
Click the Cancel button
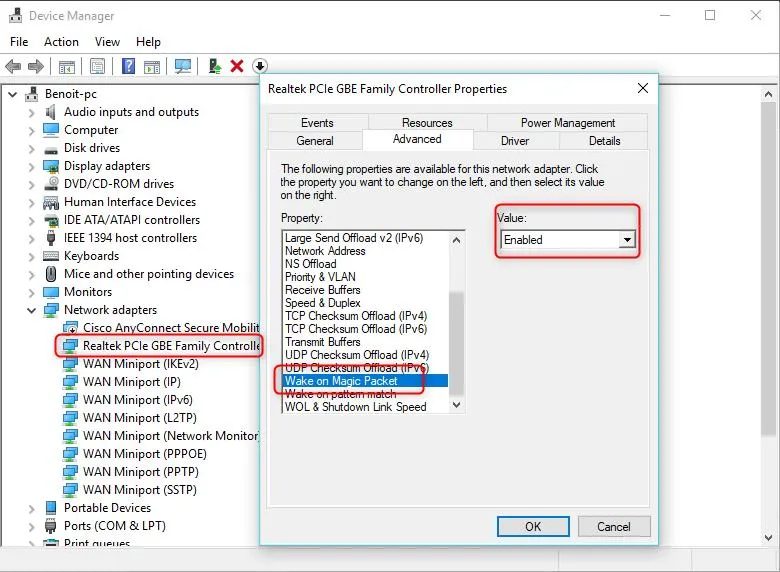614,526
